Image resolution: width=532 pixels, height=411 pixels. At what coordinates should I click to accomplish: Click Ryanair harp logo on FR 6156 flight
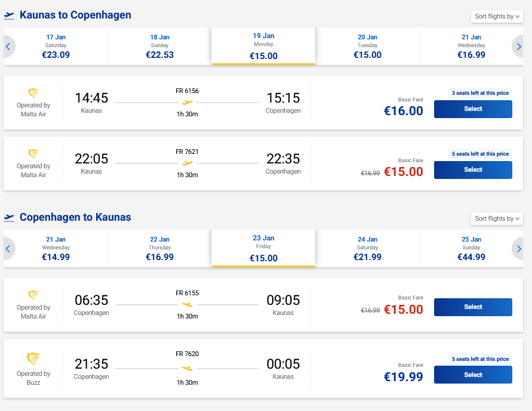33,93
